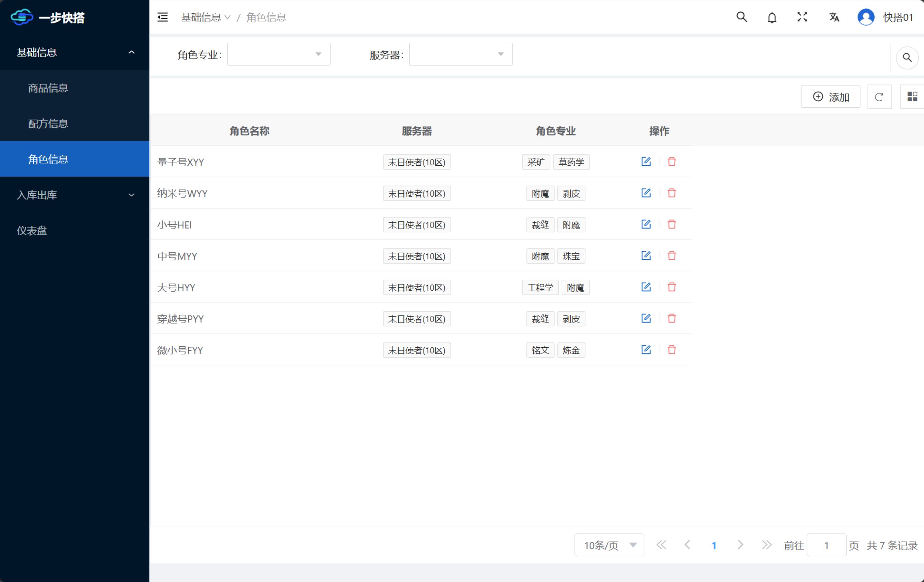Open the global search magnifier in header
The height and width of the screenshot is (582, 924).
pyautogui.click(x=741, y=17)
